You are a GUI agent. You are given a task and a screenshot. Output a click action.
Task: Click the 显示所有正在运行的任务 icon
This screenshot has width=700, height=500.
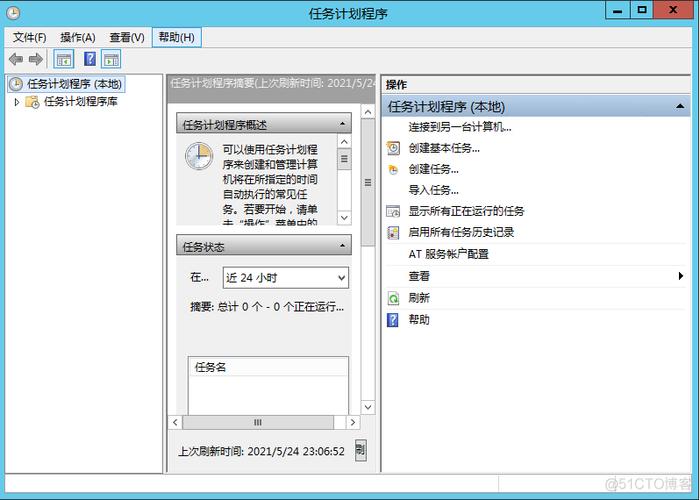tap(393, 211)
